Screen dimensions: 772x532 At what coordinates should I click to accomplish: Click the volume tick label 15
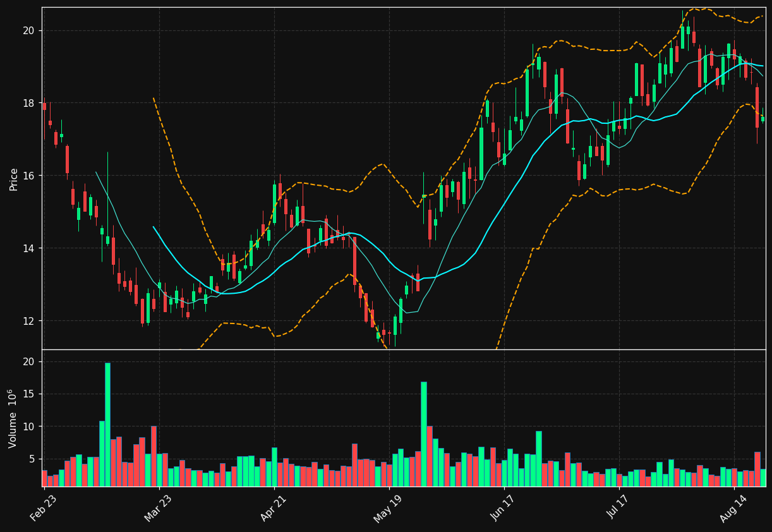tap(28, 394)
